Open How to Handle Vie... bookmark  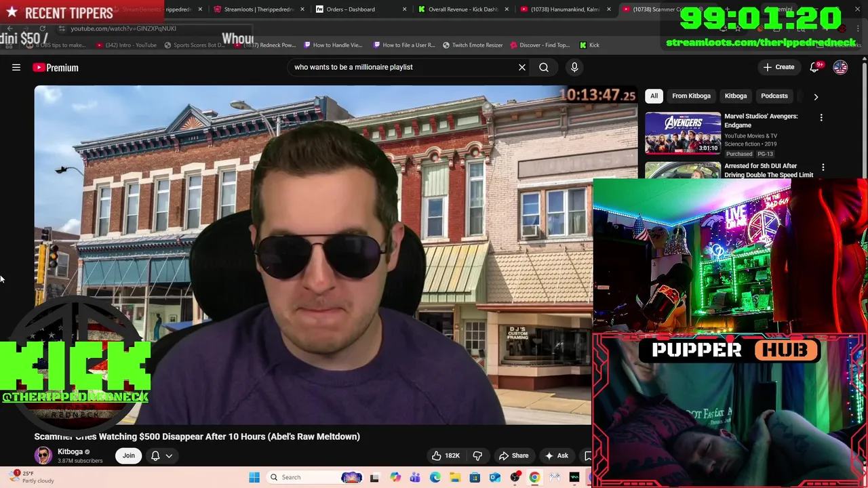[x=333, y=45]
